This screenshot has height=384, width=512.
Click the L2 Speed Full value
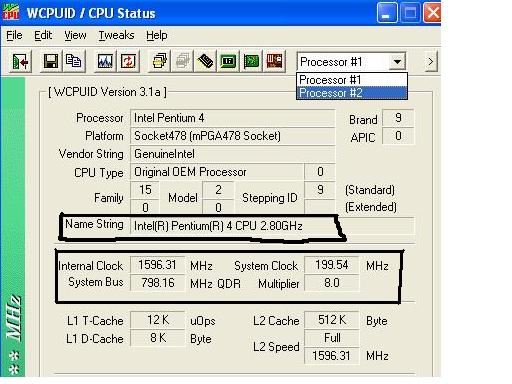pos(332,338)
